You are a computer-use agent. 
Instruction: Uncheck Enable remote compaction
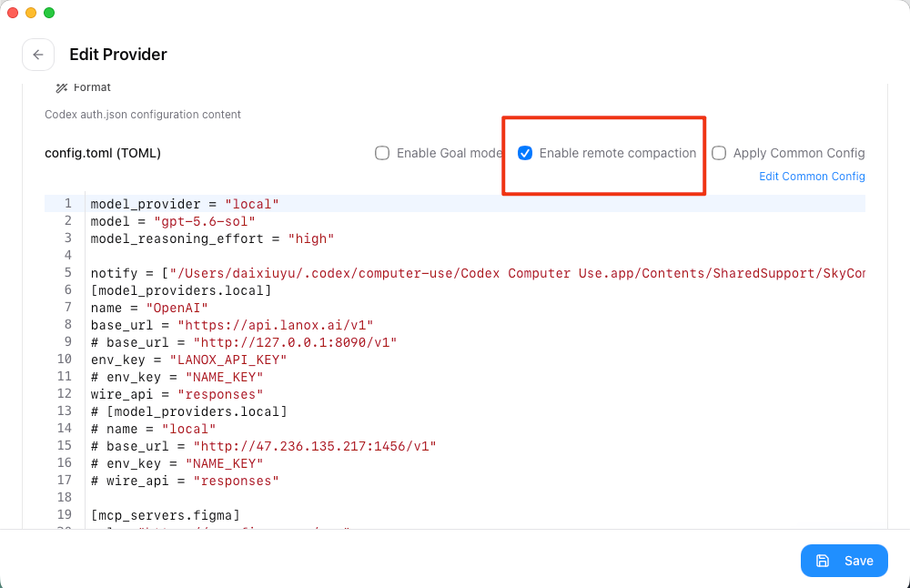pos(525,153)
